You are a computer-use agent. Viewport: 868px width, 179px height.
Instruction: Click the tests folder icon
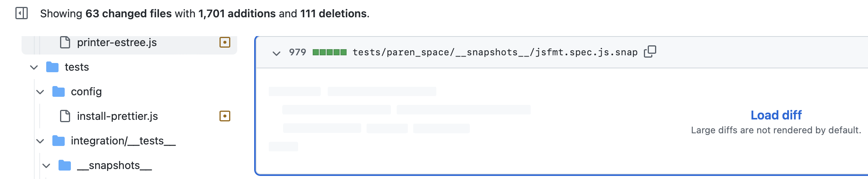(52, 67)
